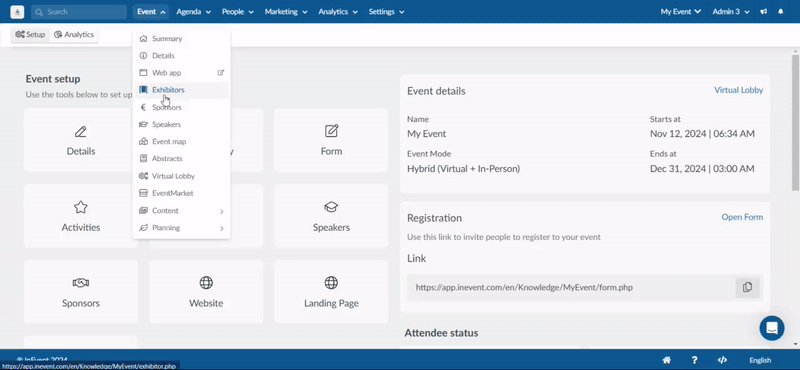Click the info icon beside Details menu item
800x370 pixels.
click(x=143, y=56)
